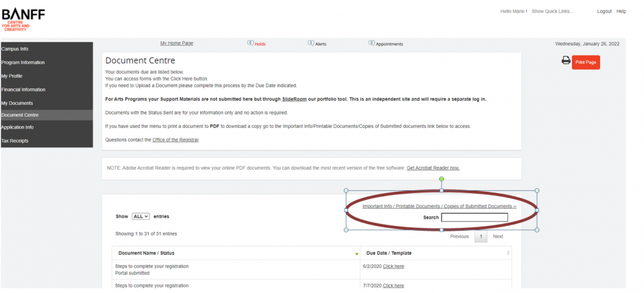The image size is (644, 293).
Task: Open My Profile in sidebar
Action: 47,76
